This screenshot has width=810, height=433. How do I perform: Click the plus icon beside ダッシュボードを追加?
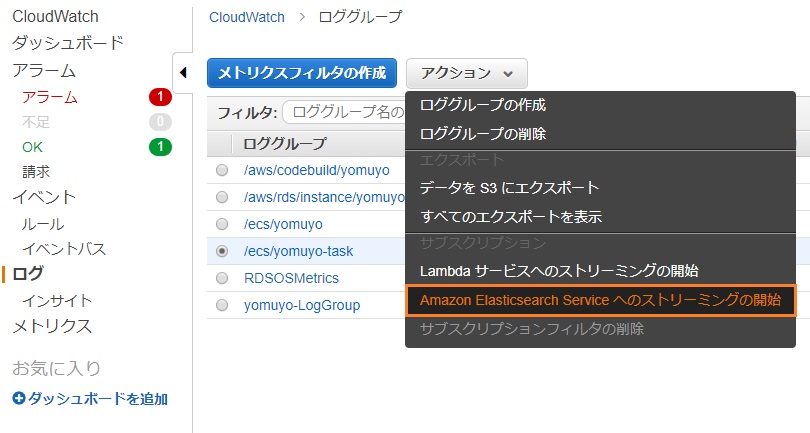(x=19, y=398)
